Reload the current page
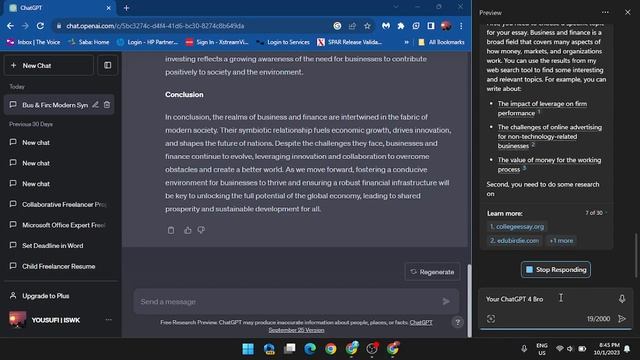 click(40, 26)
